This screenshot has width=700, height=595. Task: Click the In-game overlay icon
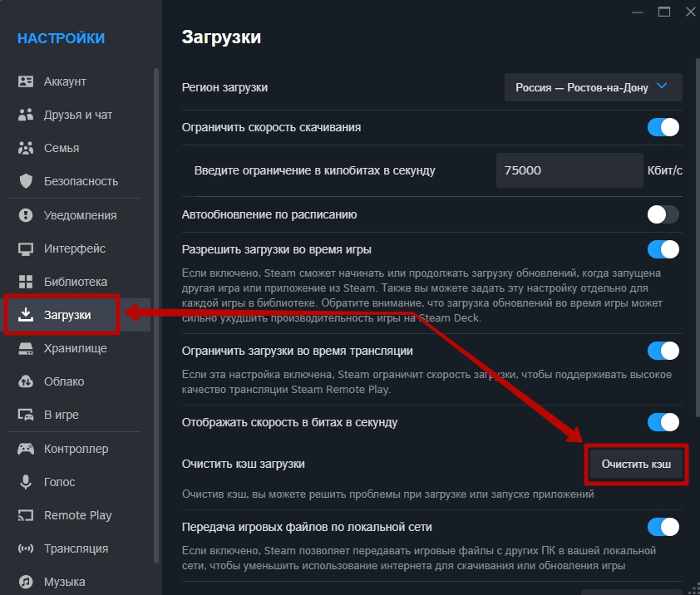pyautogui.click(x=26, y=416)
